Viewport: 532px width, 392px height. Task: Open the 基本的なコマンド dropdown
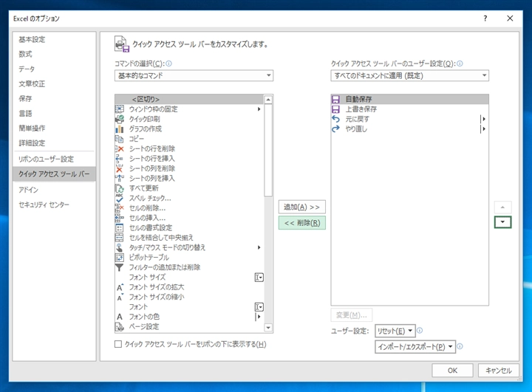point(194,75)
